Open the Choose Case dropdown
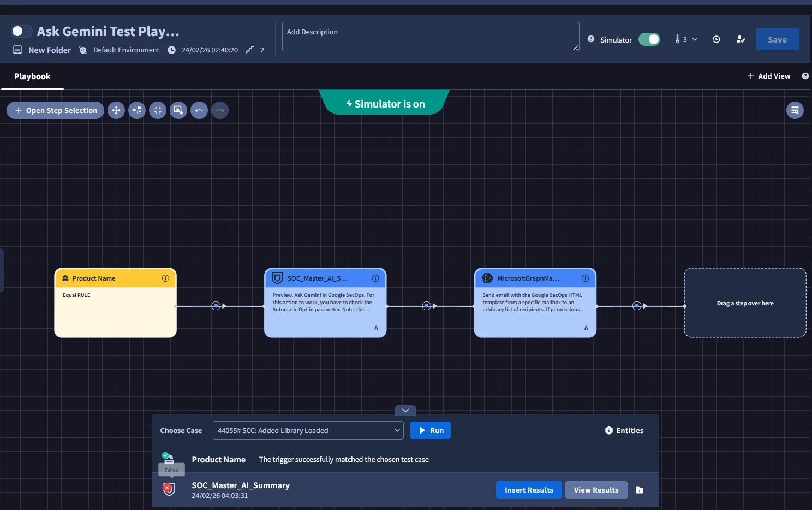 tap(308, 430)
